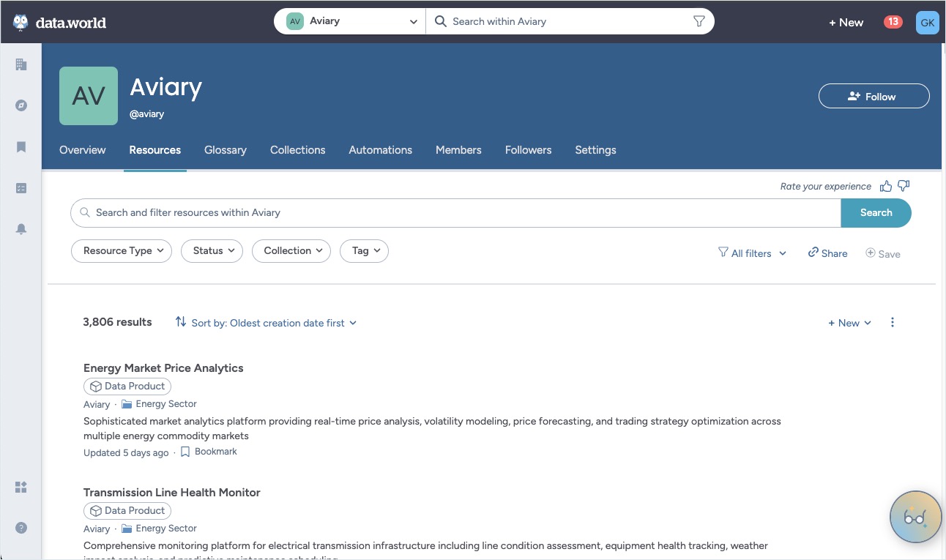Open the compass discover icon in sidebar
Screen dimensions: 946x560
coord(21,105)
